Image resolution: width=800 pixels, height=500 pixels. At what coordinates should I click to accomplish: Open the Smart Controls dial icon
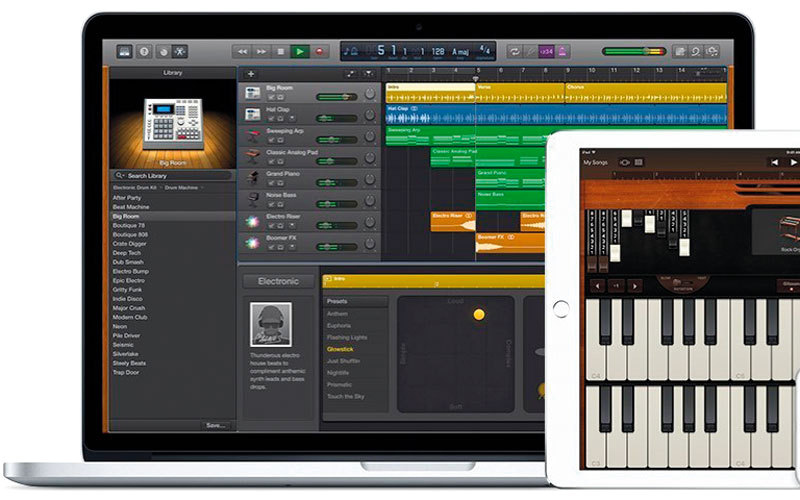pyautogui.click(x=162, y=51)
